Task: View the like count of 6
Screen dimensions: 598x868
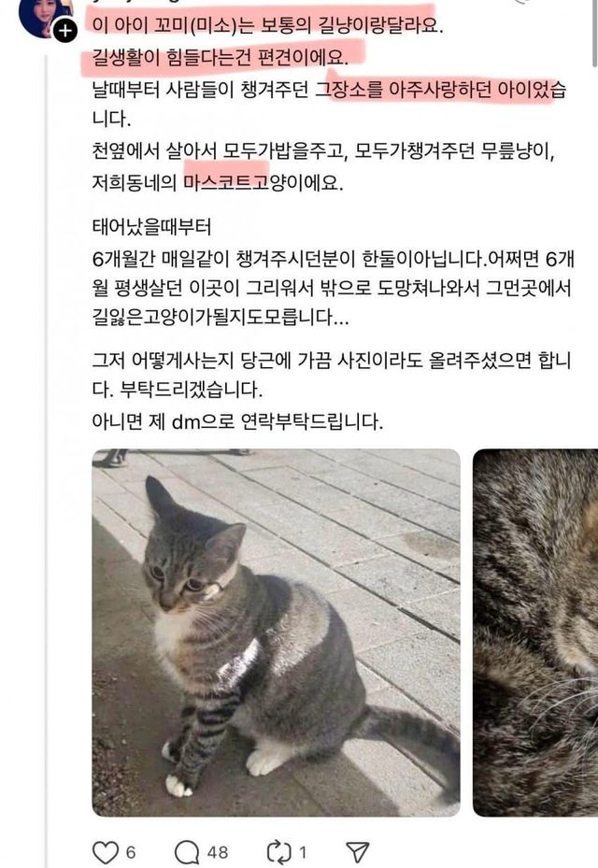Action: point(131,852)
